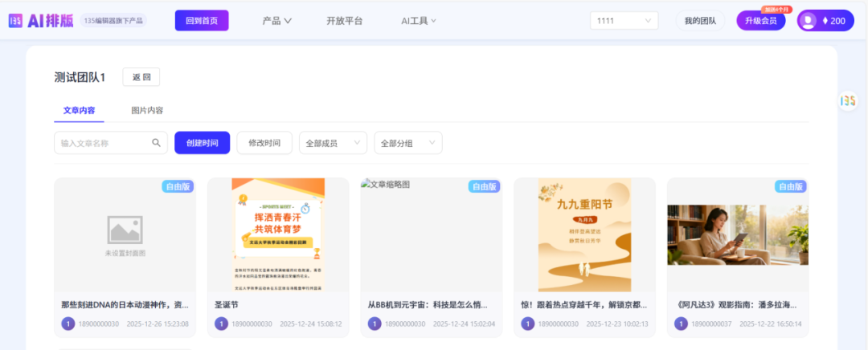Click the diamond points icon showing 200

pos(825,21)
